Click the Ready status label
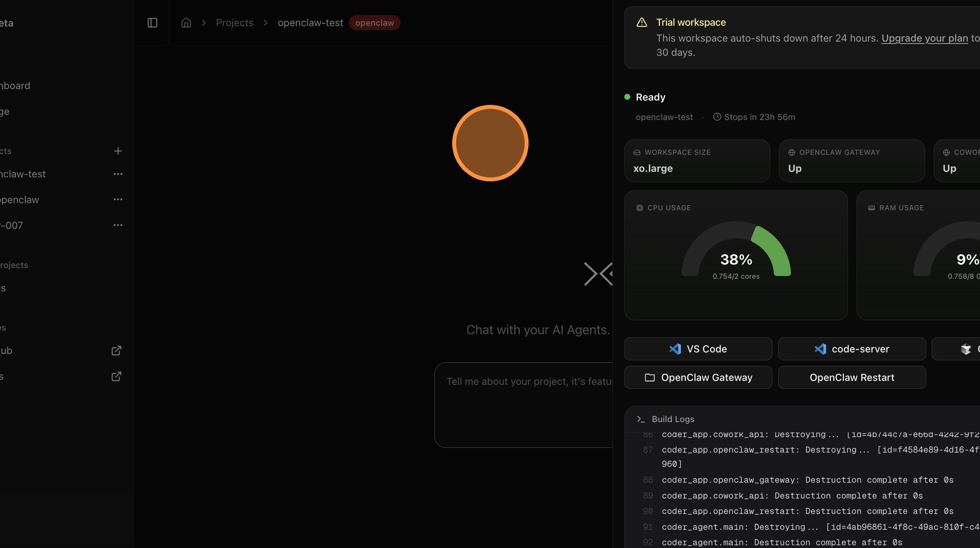Image resolution: width=980 pixels, height=548 pixels. pos(650,97)
